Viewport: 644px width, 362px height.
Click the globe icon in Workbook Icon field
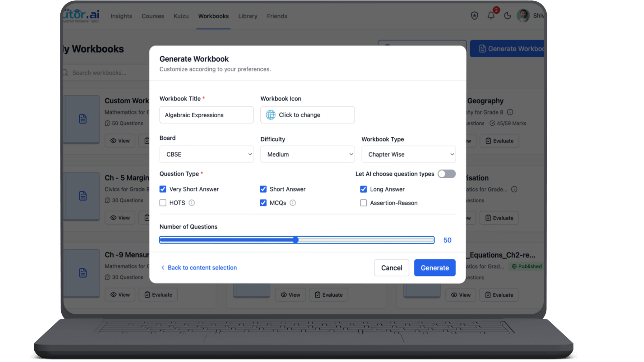tap(271, 115)
